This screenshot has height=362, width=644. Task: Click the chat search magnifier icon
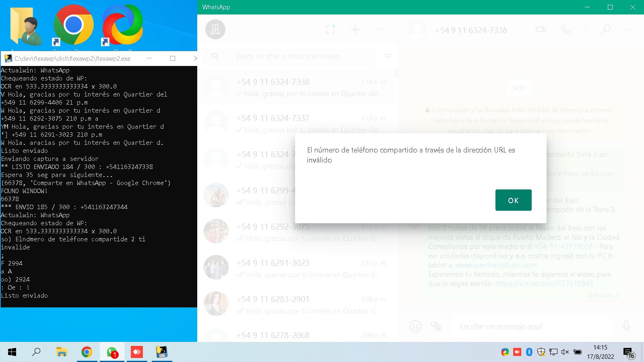pyautogui.click(x=215, y=56)
